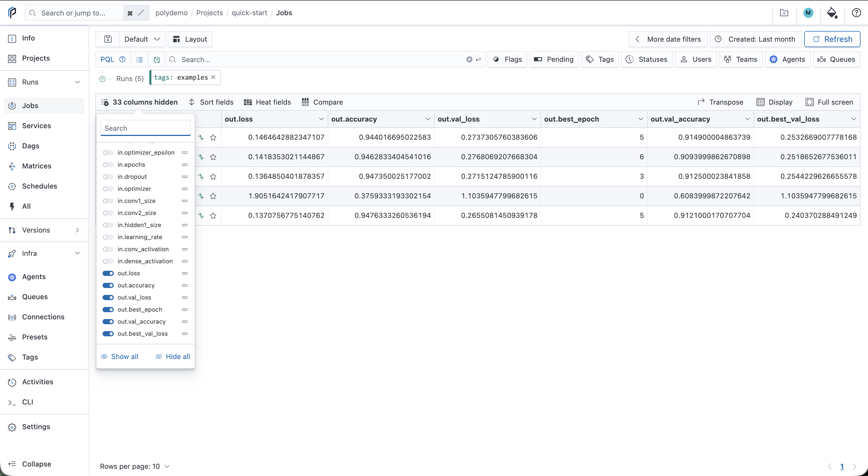The width and height of the screenshot is (868, 476).
Task: Open the help question mark icon
Action: [x=856, y=13]
